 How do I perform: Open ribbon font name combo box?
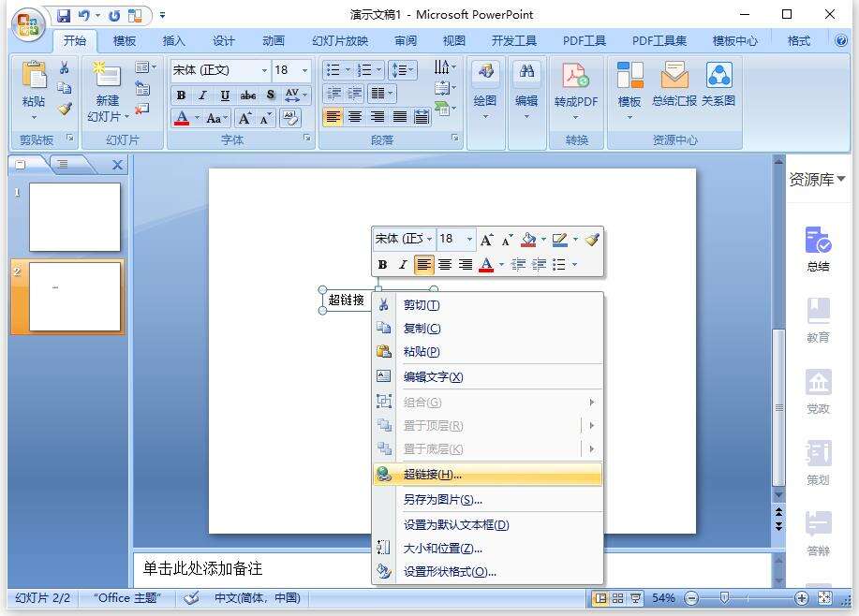click(x=220, y=70)
